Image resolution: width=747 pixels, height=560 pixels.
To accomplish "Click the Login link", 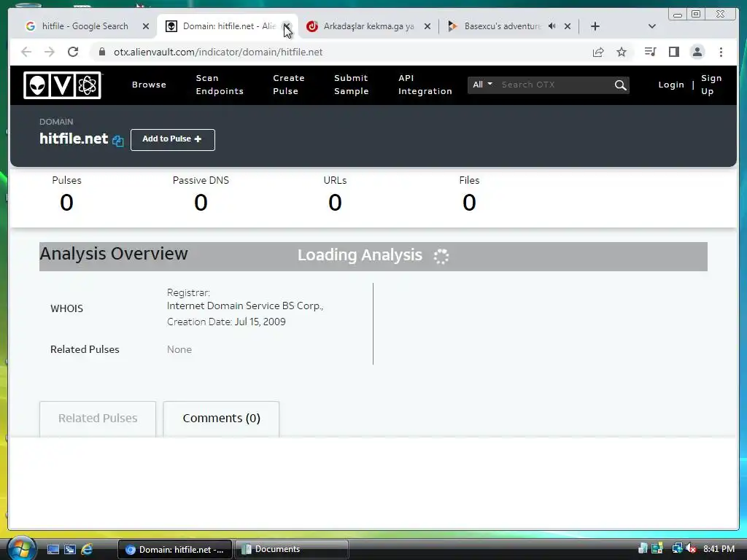I will point(671,85).
